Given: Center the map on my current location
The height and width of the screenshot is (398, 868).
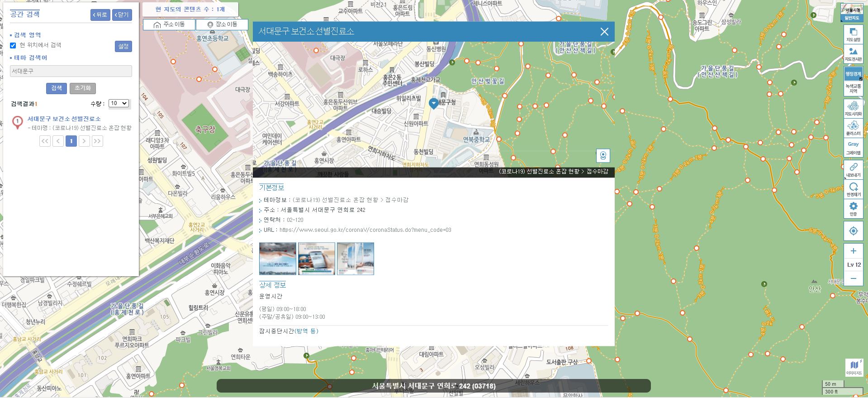Looking at the screenshot, I should [853, 231].
